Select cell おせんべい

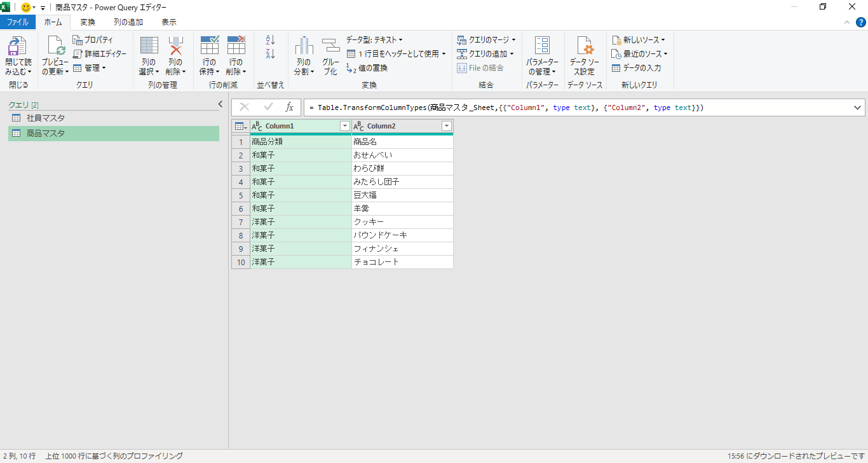(402, 155)
